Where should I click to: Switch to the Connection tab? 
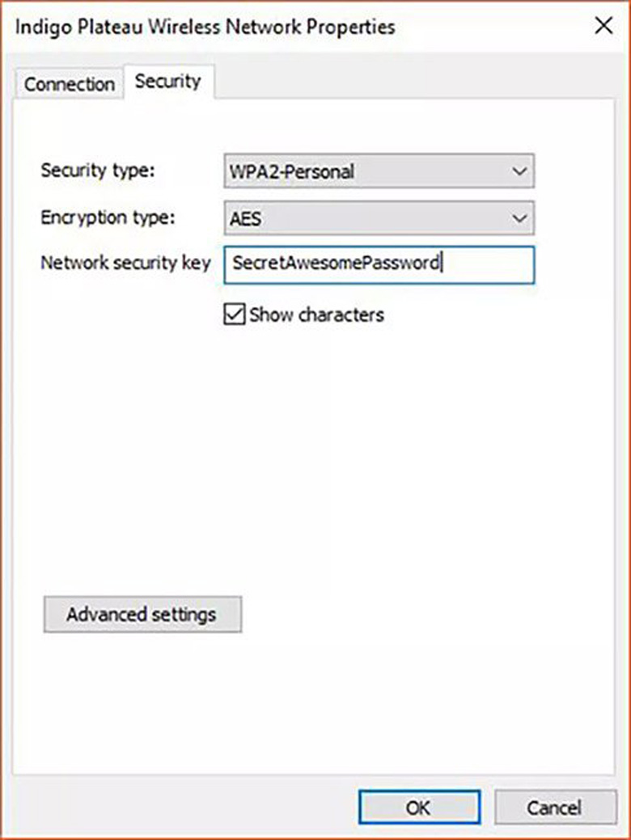[68, 83]
